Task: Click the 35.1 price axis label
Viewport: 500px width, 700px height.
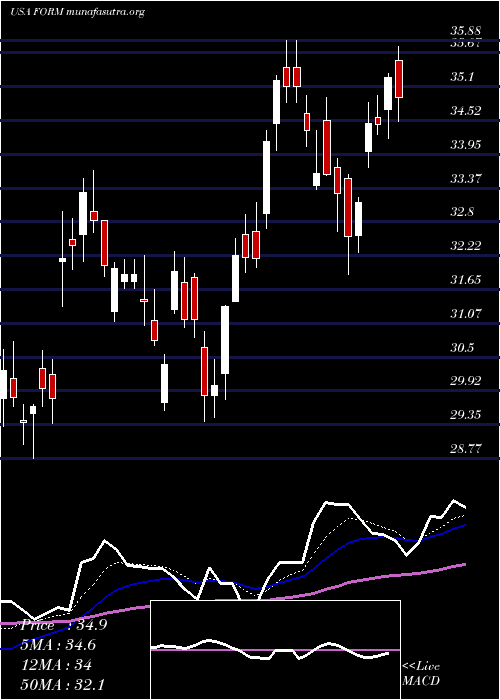Action: [461, 77]
